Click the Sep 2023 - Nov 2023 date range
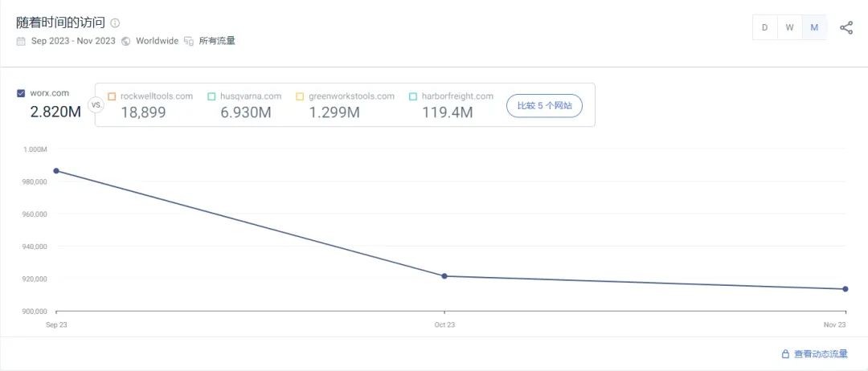 pyautogui.click(x=73, y=41)
